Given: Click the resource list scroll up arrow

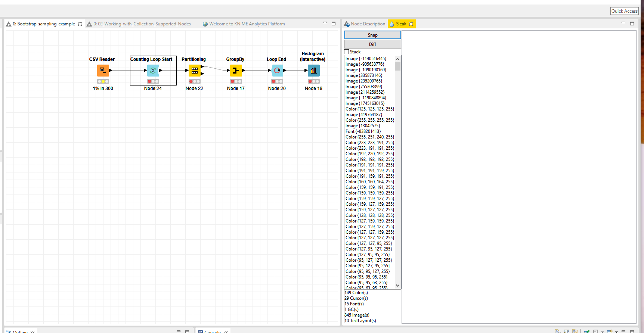Looking at the screenshot, I should point(397,59).
